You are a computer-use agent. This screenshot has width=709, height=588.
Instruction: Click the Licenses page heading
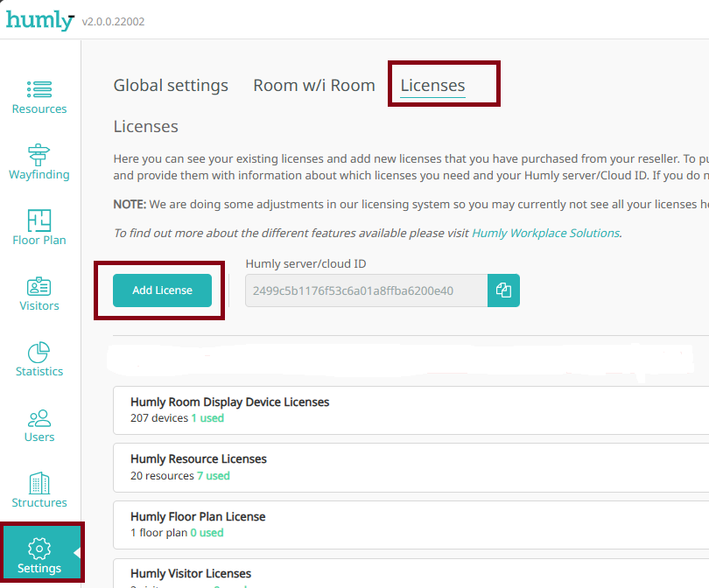pos(145,127)
